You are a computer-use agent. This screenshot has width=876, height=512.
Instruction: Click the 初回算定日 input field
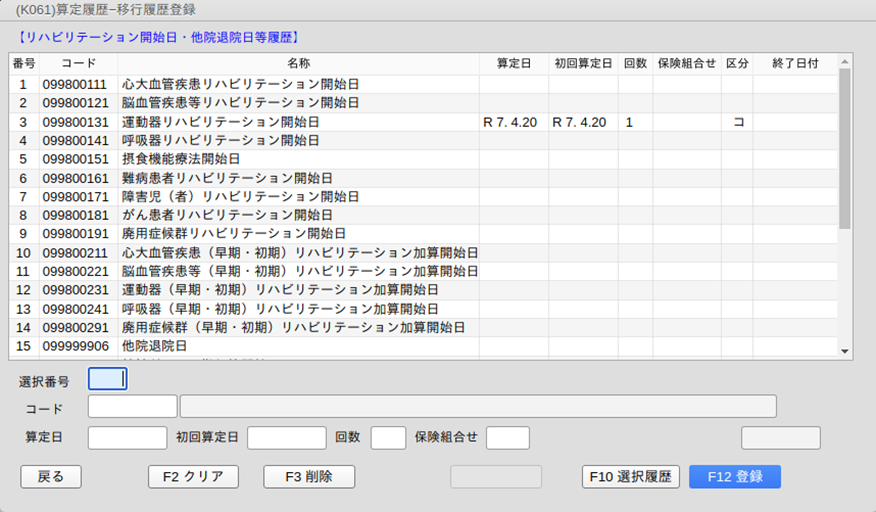point(286,438)
